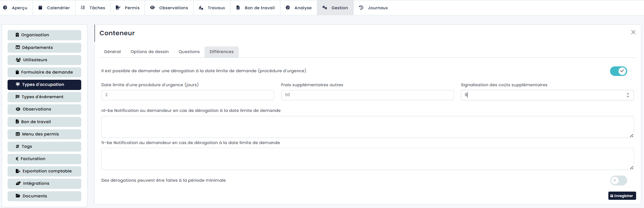The image size is (644, 208).
Task: Click the Facturation euro icon
Action: (17, 159)
